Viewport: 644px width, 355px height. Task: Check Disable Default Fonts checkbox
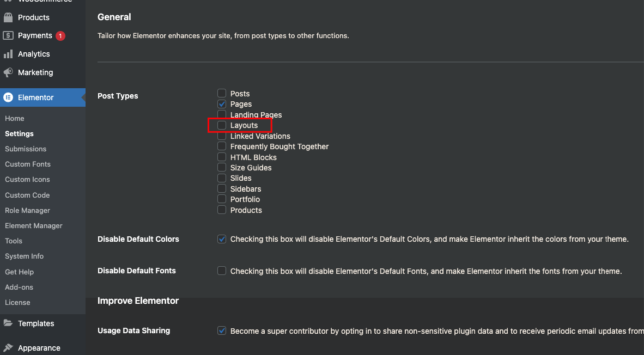222,271
